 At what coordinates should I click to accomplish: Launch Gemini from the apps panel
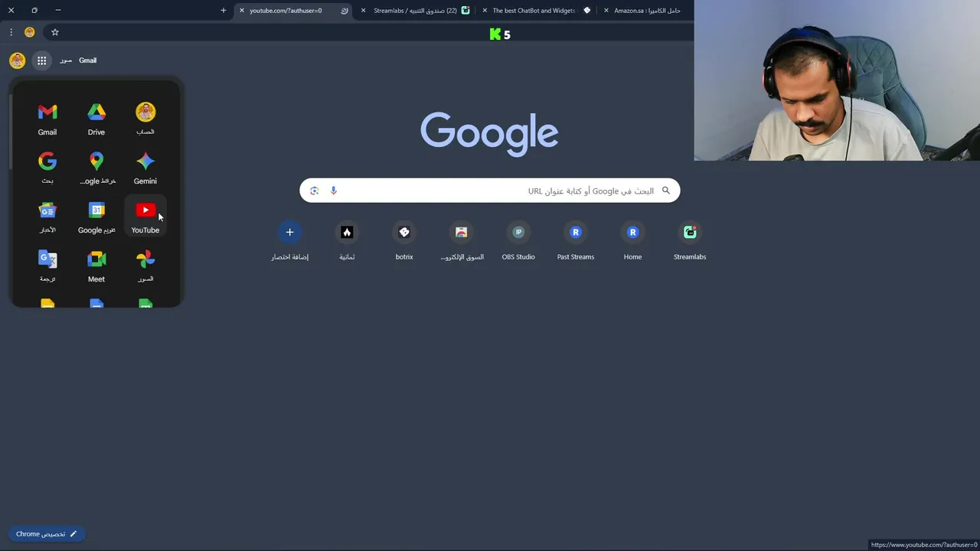[145, 168]
